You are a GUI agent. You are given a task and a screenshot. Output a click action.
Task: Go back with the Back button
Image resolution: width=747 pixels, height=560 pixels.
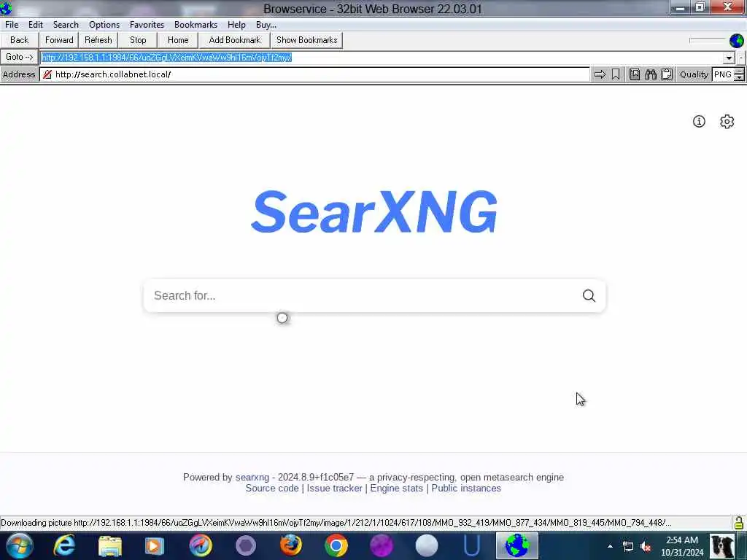click(x=20, y=40)
